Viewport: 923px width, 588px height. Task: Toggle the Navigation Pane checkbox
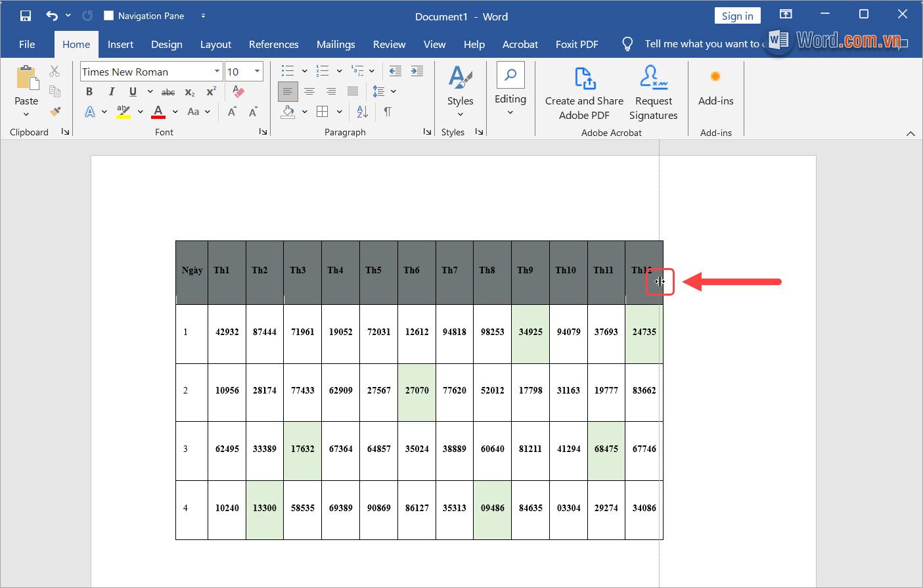coord(109,16)
